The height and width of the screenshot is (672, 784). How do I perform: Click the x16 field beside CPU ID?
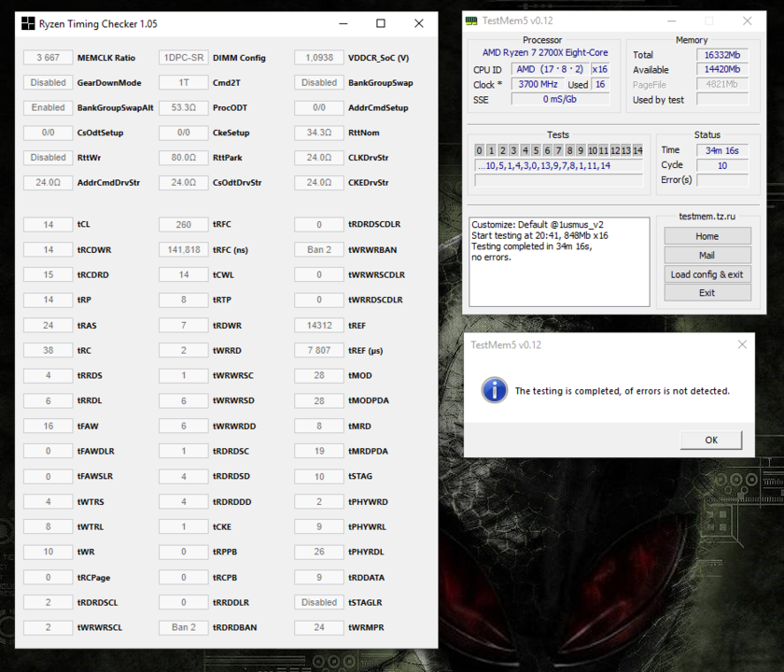tap(600, 69)
